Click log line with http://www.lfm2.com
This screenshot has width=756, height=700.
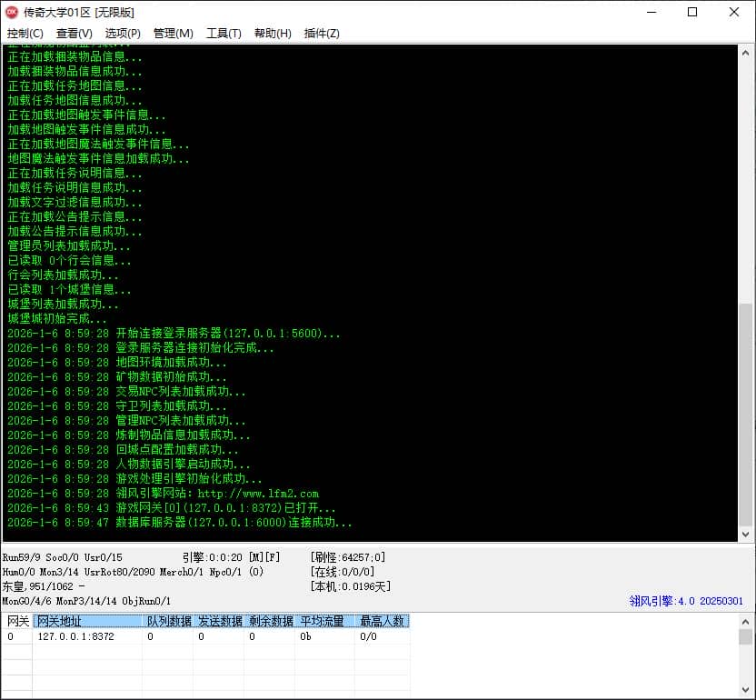click(x=163, y=494)
